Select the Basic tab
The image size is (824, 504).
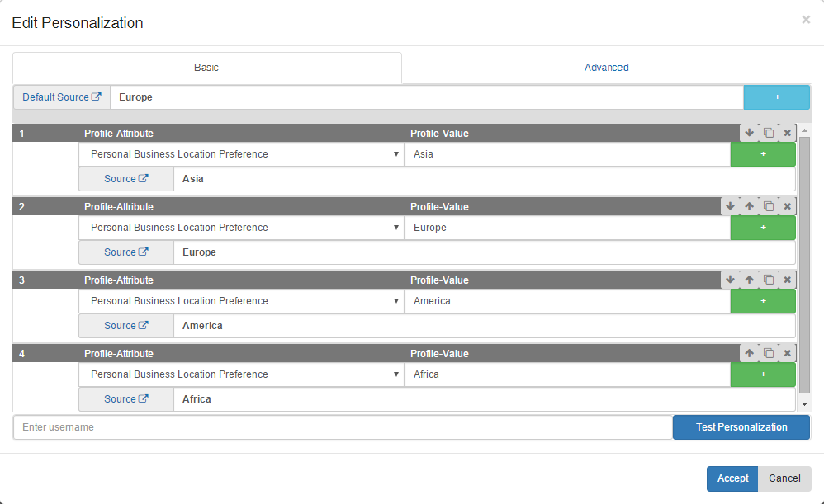[206, 68]
